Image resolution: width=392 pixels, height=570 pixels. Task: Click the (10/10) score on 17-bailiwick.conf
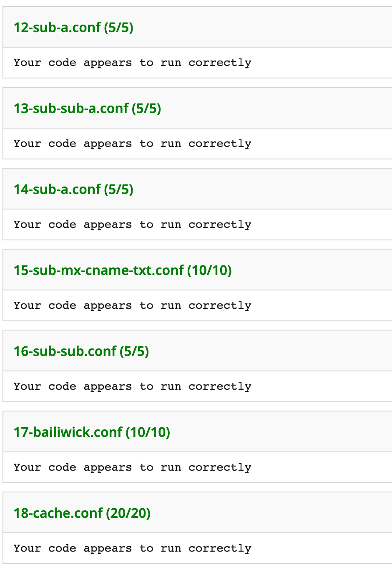point(148,432)
